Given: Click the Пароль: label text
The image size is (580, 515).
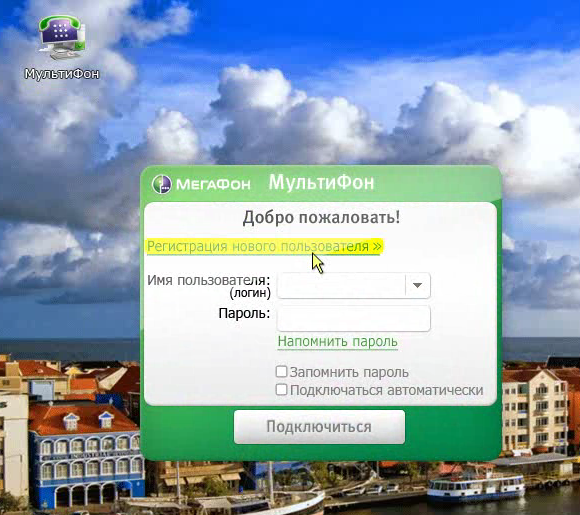Looking at the screenshot, I should pyautogui.click(x=244, y=313).
